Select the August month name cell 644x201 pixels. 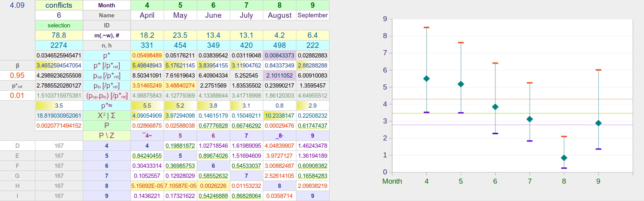pos(279,15)
